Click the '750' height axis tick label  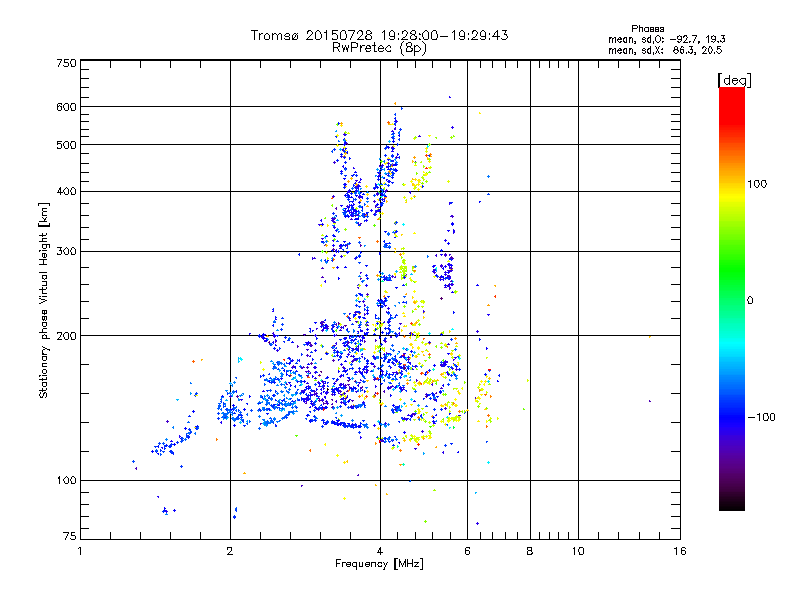tap(66, 63)
